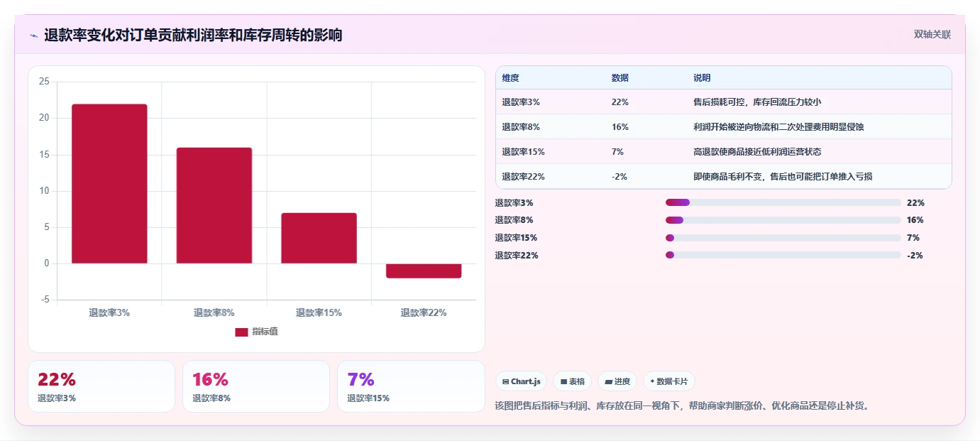
Task: Click the 表格 tag icon
Action: pos(563,381)
